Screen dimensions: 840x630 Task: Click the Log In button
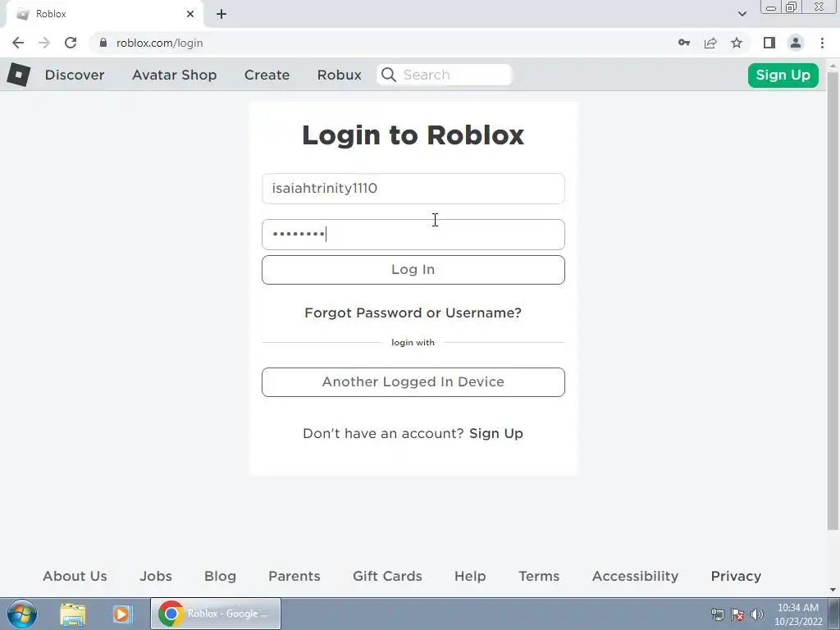(x=413, y=269)
